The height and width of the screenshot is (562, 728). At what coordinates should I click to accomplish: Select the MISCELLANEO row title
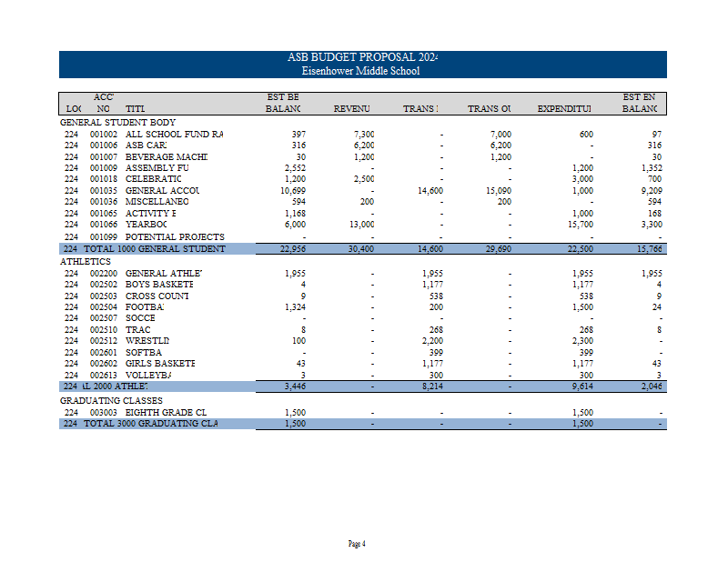(157, 202)
